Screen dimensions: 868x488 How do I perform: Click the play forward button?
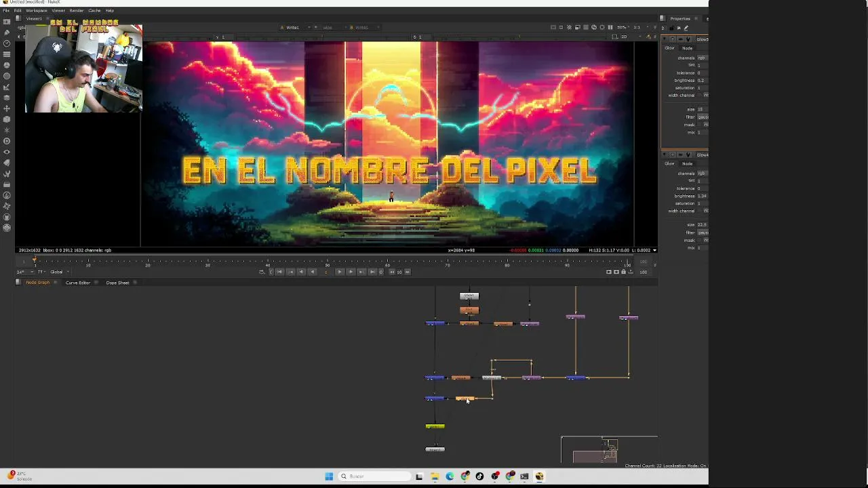coord(339,272)
